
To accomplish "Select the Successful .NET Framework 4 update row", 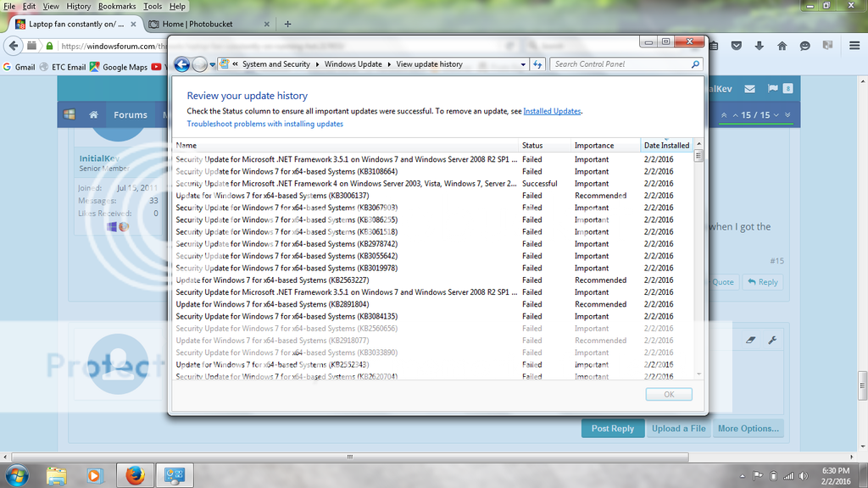I will click(433, 184).
